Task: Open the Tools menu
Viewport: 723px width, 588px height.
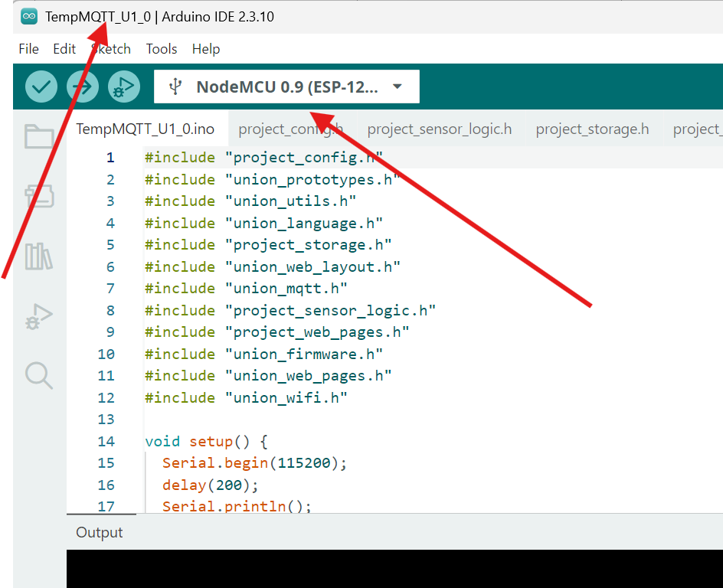Action: [162, 49]
